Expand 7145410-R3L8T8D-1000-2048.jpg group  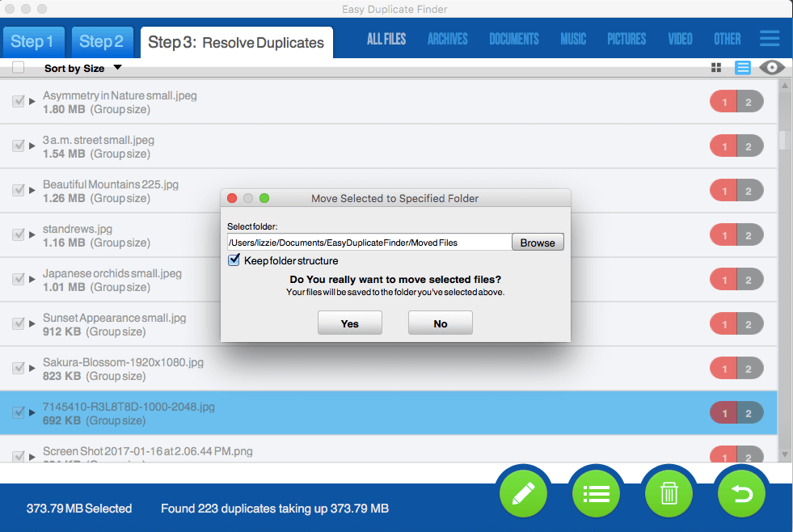[32, 413]
